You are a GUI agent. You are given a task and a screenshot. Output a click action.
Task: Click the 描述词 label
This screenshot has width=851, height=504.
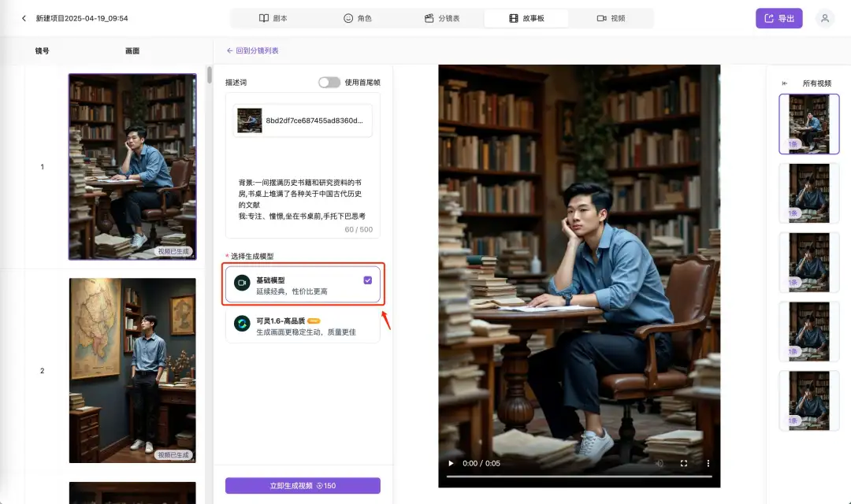pyautogui.click(x=236, y=83)
